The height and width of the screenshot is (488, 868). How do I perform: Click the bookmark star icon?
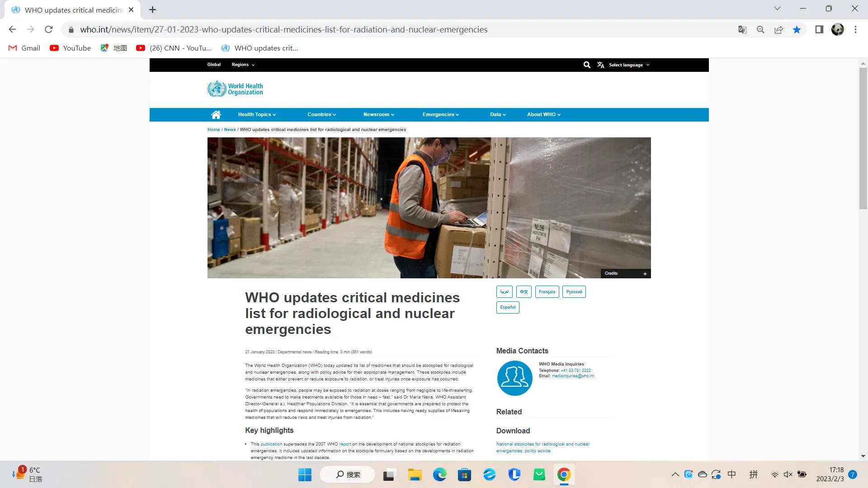[x=797, y=30]
